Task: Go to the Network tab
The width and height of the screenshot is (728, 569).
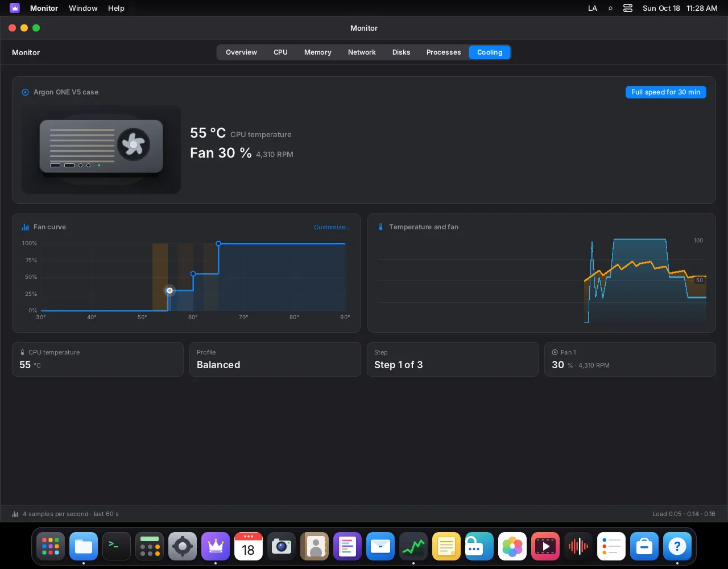Action: (362, 52)
